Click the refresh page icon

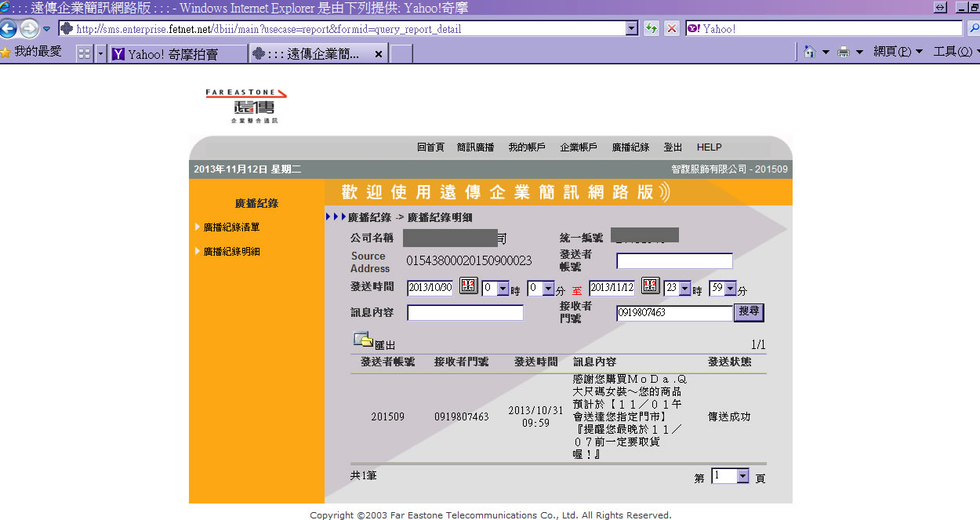pos(651,29)
